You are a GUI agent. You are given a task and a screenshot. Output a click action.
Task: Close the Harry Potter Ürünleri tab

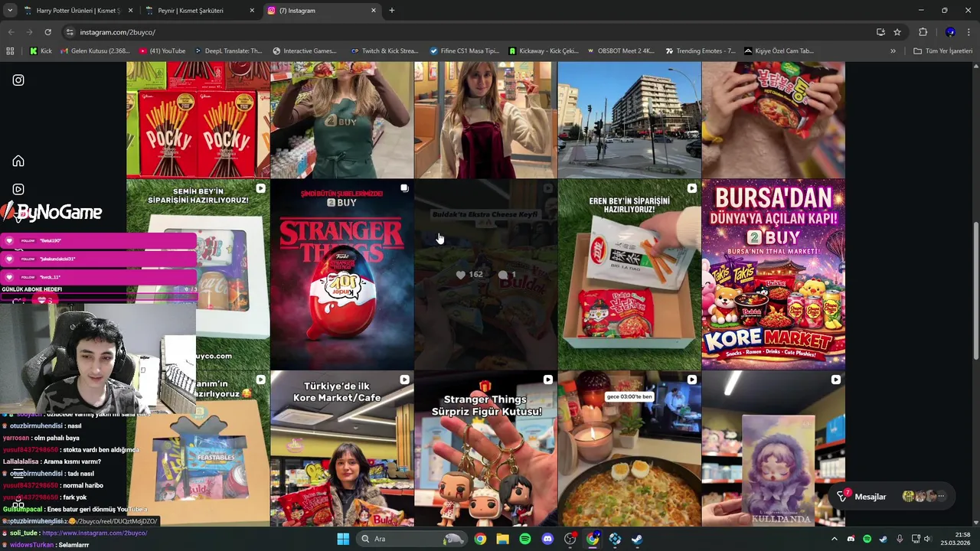coord(130,11)
